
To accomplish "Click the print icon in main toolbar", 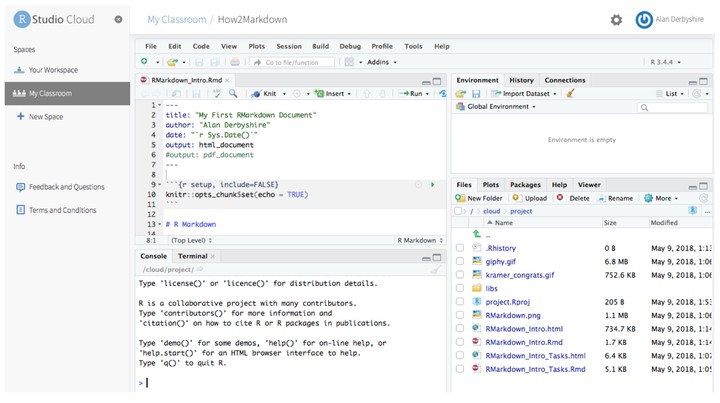I will pyautogui.click(x=235, y=62).
